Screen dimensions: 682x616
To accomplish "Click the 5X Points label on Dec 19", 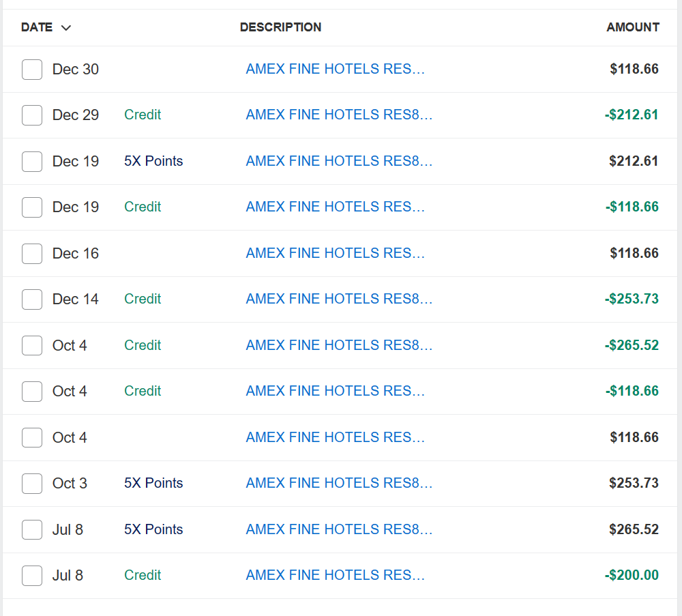I will tap(153, 161).
